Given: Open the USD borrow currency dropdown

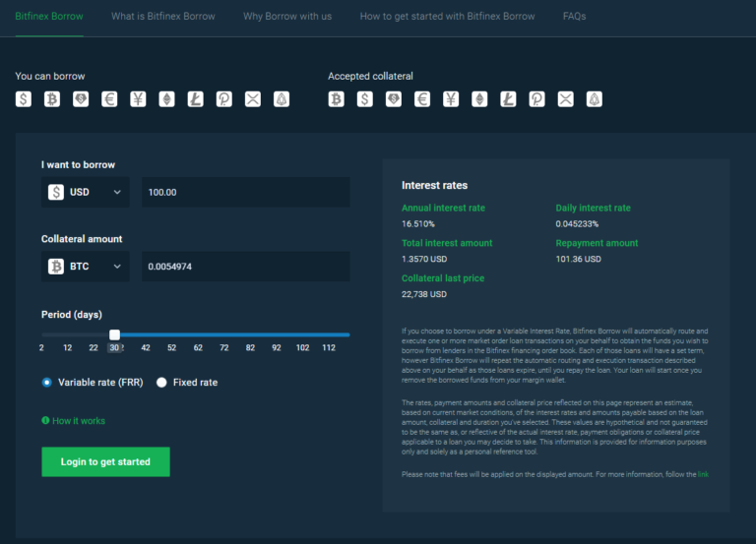Looking at the screenshot, I should [x=85, y=192].
